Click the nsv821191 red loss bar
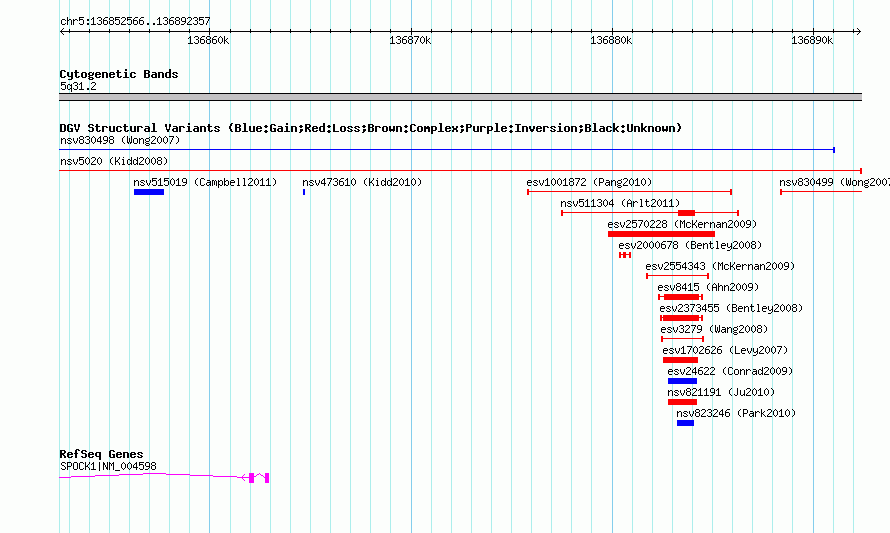The width and height of the screenshot is (890, 533). click(x=682, y=402)
